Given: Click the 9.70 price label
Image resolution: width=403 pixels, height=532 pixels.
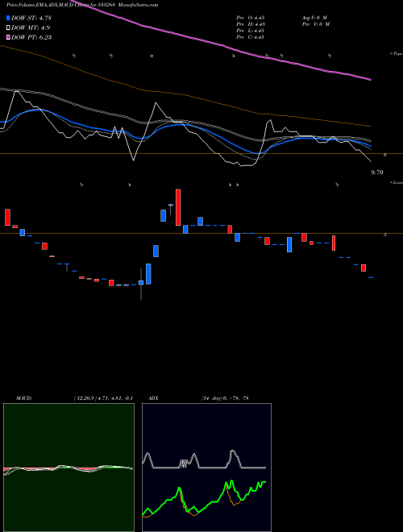Looking at the screenshot, I should point(376,172).
